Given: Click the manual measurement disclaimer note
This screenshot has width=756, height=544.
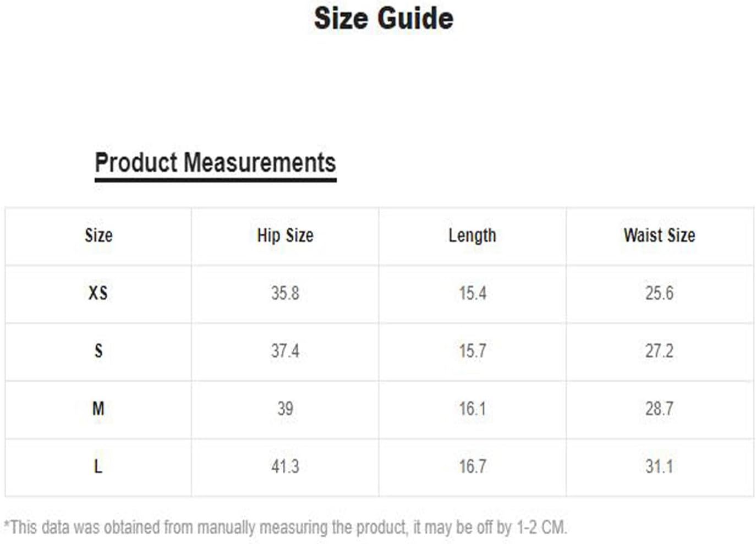Looking at the screenshot, I should (285, 527).
